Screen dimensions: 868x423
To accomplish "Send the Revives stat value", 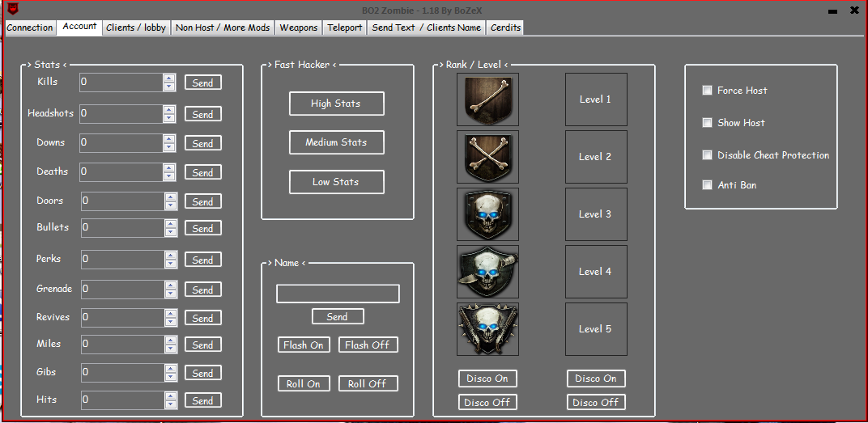I will click(x=203, y=317).
